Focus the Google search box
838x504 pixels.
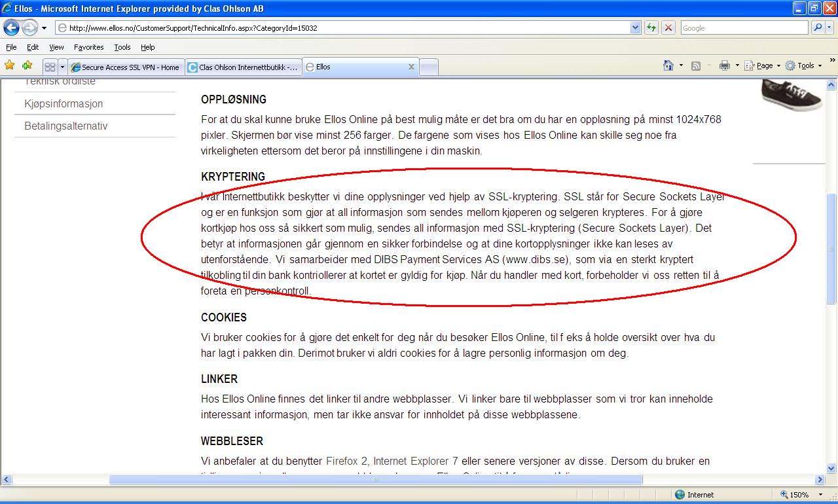(x=744, y=28)
